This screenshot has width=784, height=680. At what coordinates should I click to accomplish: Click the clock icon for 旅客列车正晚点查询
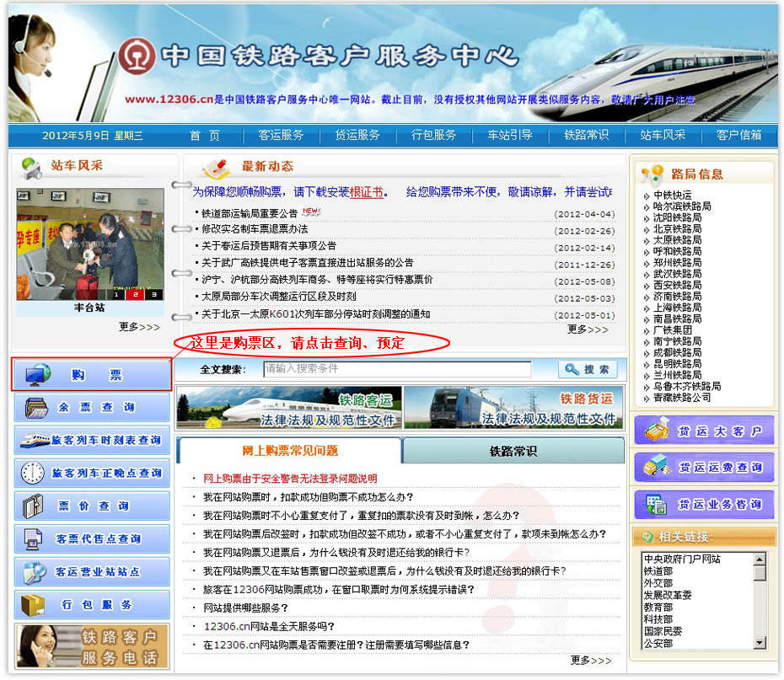(x=33, y=473)
